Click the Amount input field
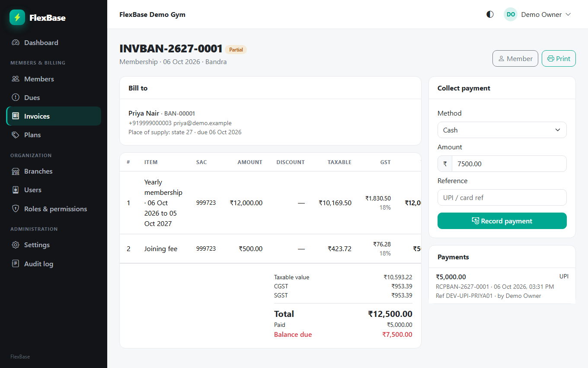The height and width of the screenshot is (368, 588). tap(509, 164)
